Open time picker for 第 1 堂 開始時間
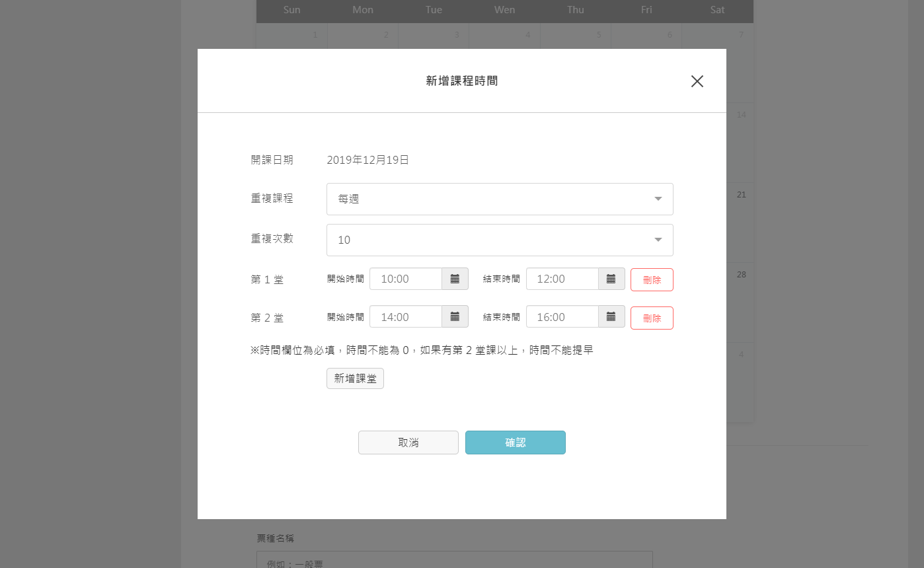Screen dimensions: 924x568 455,279
